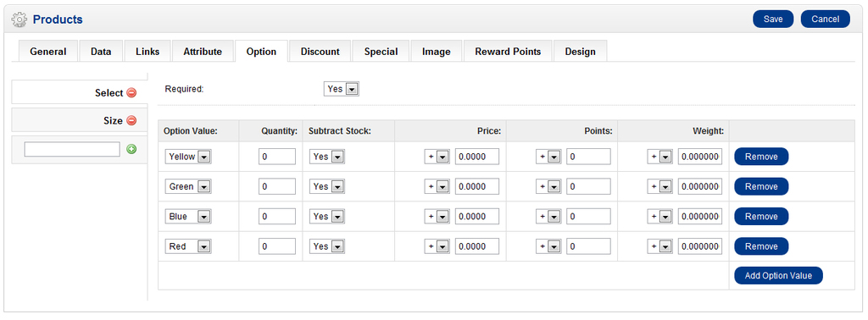This screenshot has width=868, height=320.
Task: Open the Red option value dropdown
Action: 188,246
